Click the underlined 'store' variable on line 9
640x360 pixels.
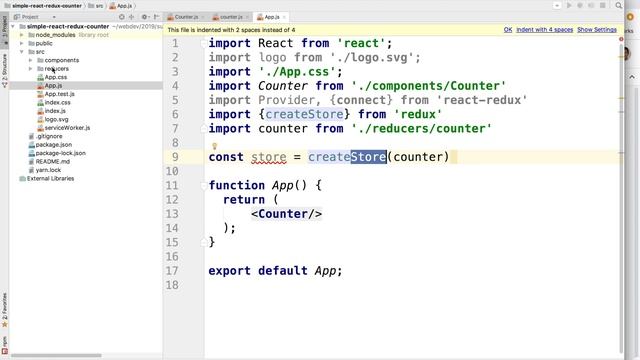click(269, 157)
